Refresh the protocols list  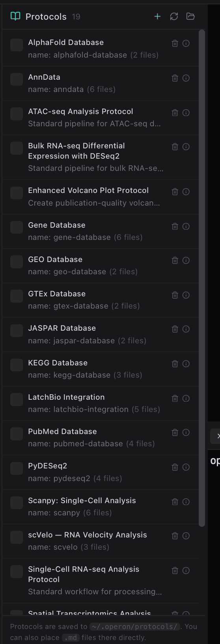[174, 17]
